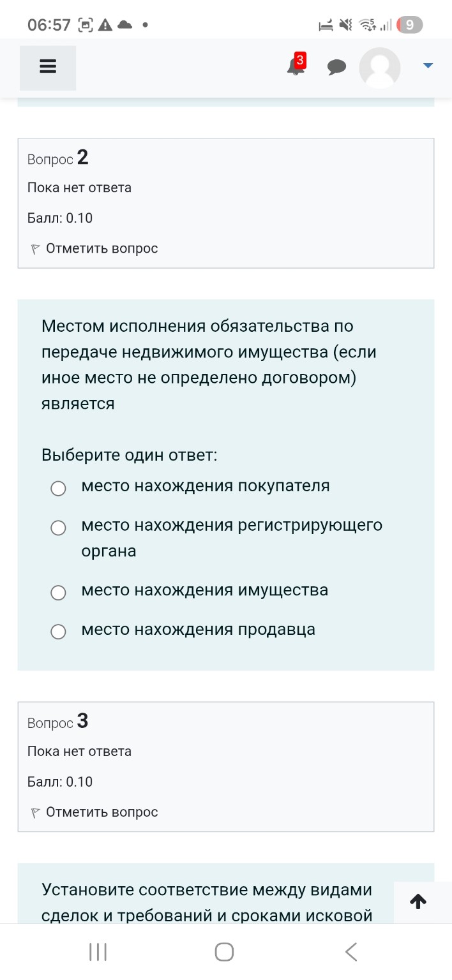Select answer место нахождения имущества

click(x=58, y=592)
